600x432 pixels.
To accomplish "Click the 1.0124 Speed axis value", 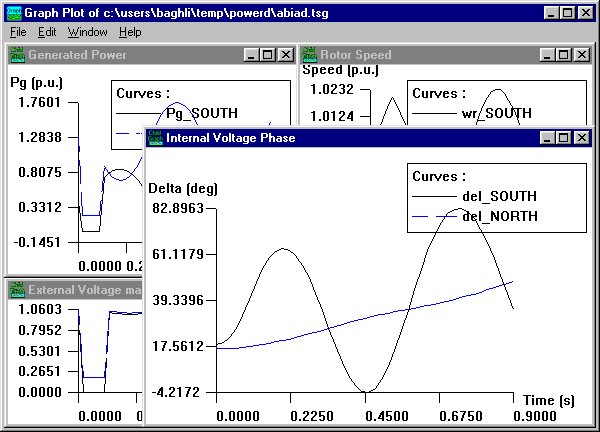I will click(332, 116).
